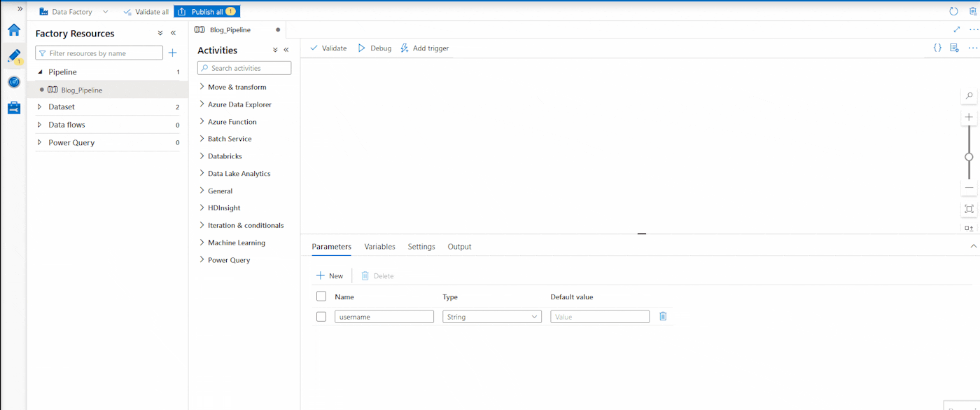
Task: Start a Debug run
Action: [374, 48]
